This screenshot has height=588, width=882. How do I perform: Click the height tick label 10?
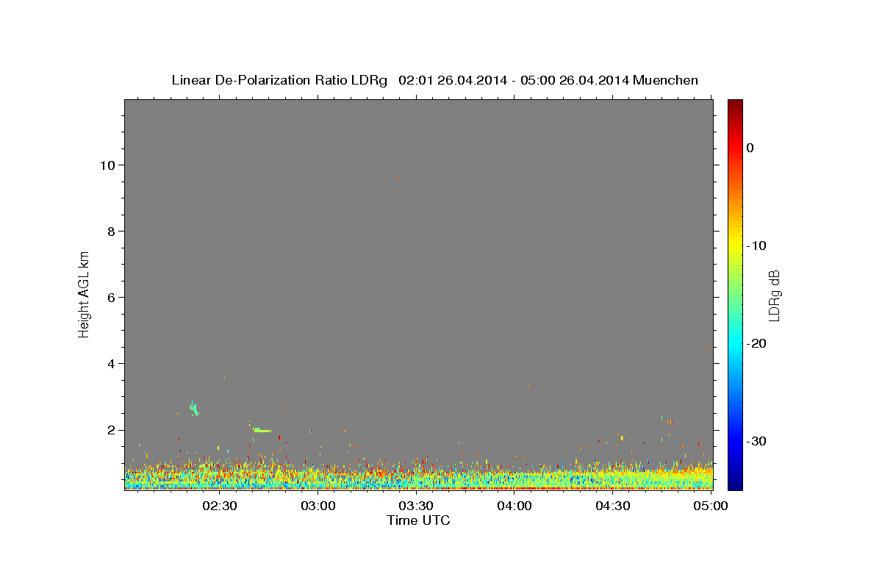point(107,165)
